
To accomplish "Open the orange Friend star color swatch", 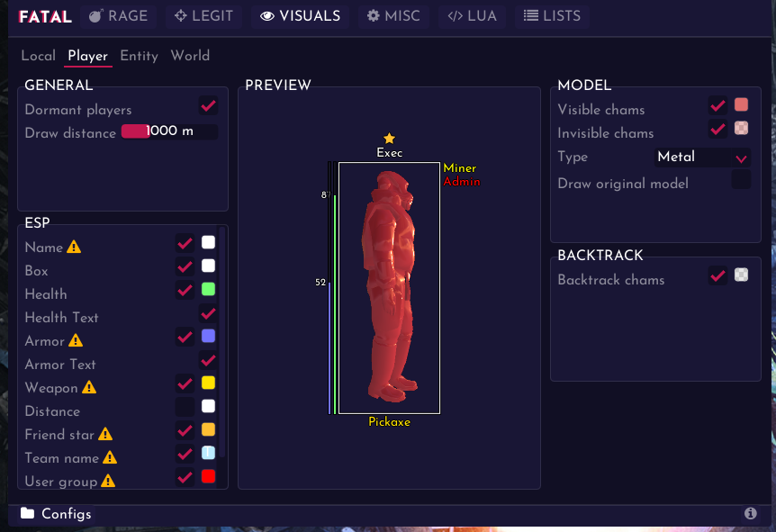I will (208, 429).
